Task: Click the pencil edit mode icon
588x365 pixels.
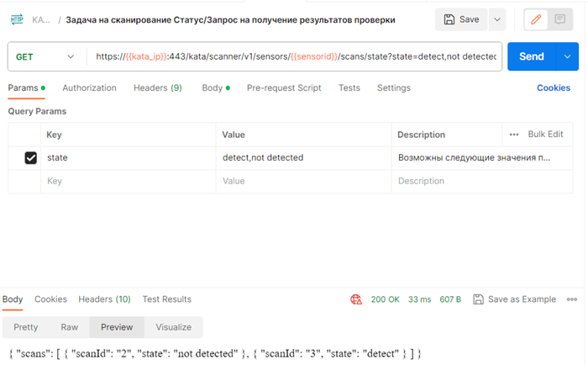Action: tap(534, 19)
